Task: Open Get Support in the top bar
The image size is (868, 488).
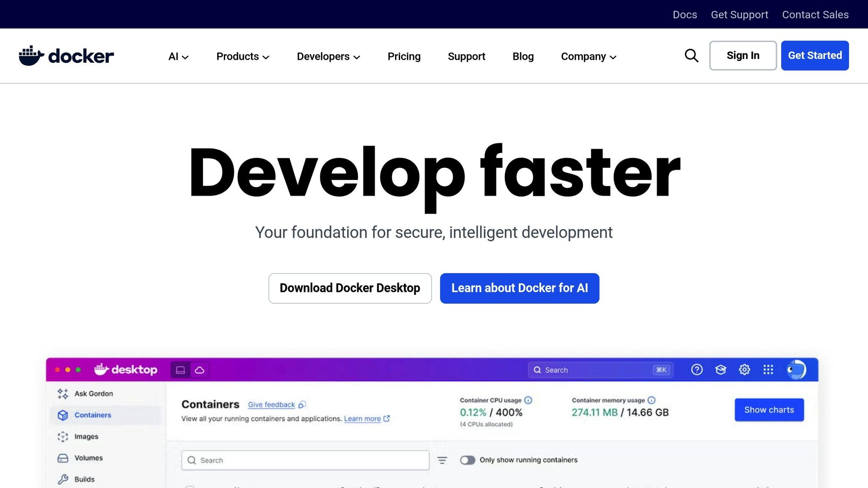Action: (740, 14)
